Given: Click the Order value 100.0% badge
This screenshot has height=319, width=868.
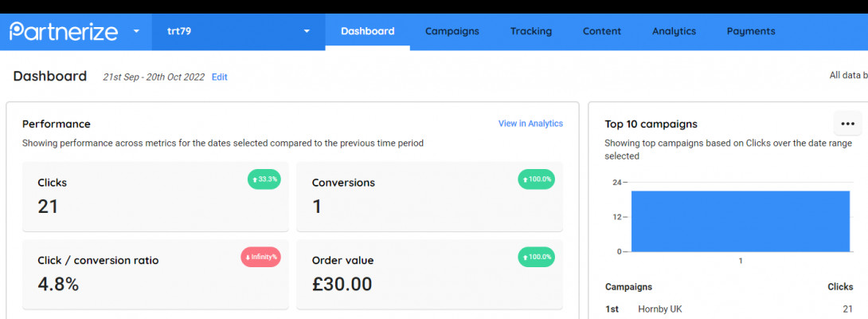Looking at the screenshot, I should click(536, 257).
